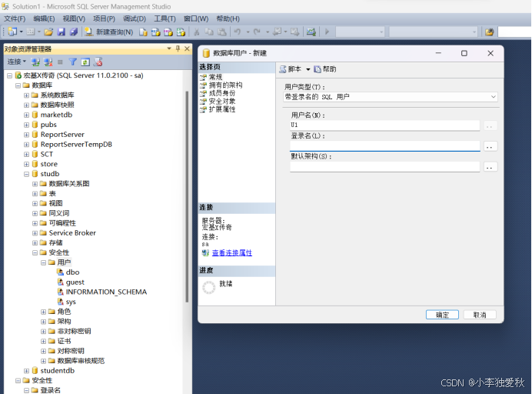Collapse the 用户 folder under studb
This screenshot has width=532, height=394.
tap(43, 262)
